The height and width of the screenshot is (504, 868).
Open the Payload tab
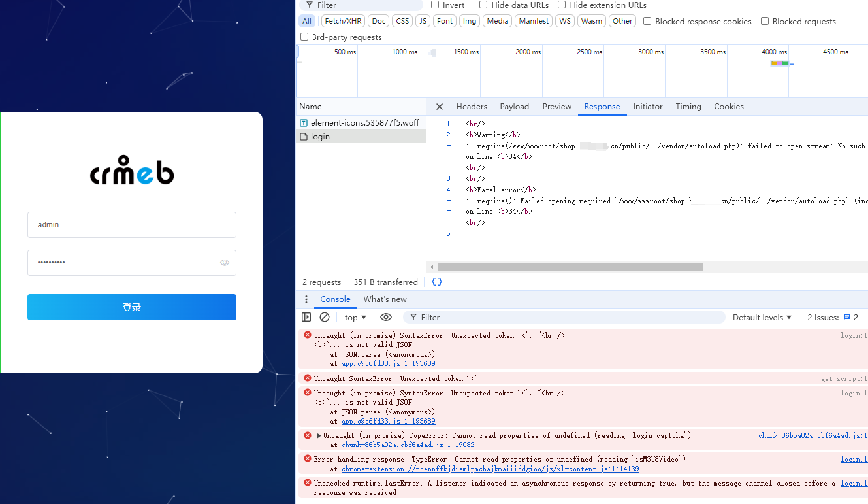[515, 107]
